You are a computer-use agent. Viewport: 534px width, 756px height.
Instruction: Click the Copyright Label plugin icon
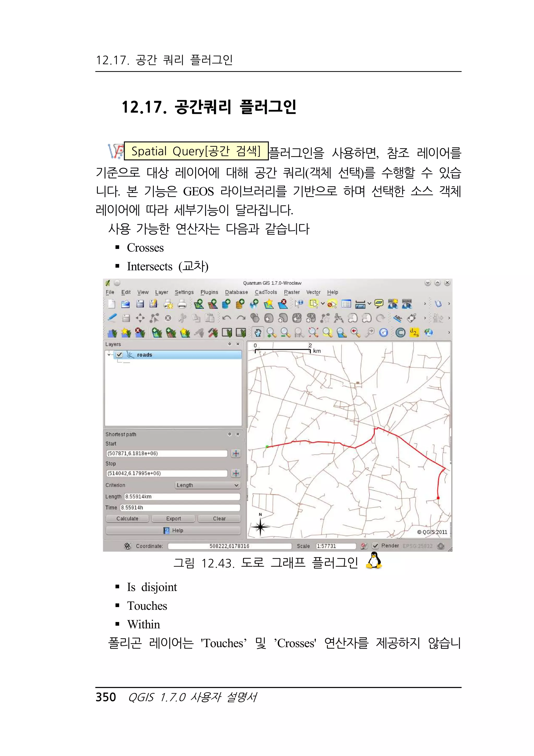(x=400, y=333)
